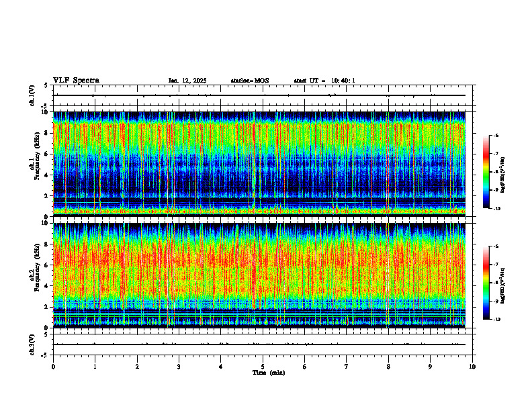Click the "Time (min)" x-axis label
Screen dimensions: 532x411
coord(269,373)
